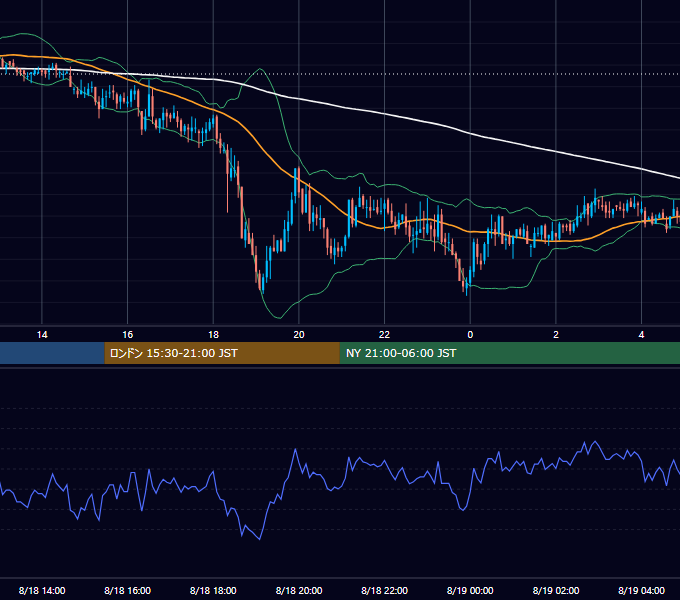
Task: Click the 4 hour axis label
Action: 641,335
